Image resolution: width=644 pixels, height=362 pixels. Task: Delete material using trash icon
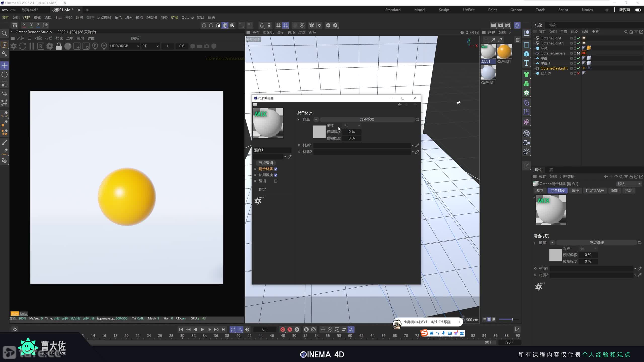pyautogui.click(x=517, y=40)
